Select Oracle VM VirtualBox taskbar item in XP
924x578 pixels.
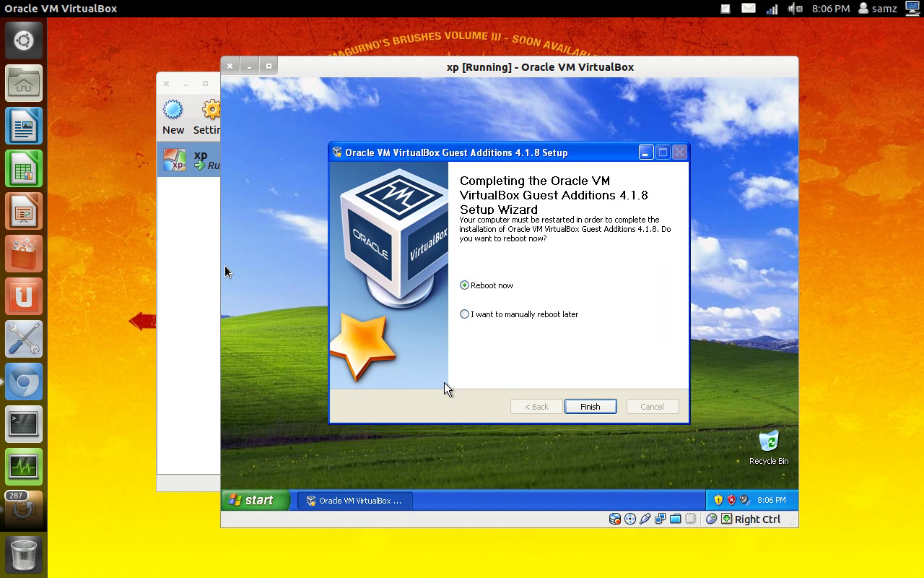tap(354, 501)
